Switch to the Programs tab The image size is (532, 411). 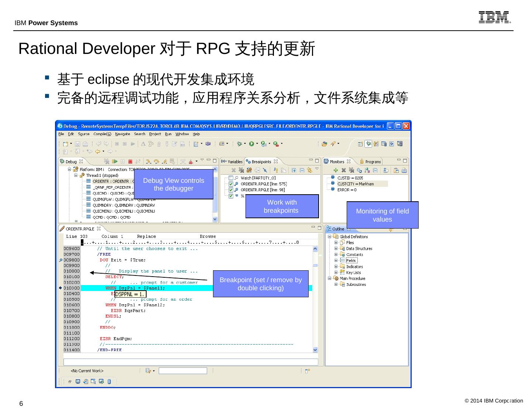point(370,162)
